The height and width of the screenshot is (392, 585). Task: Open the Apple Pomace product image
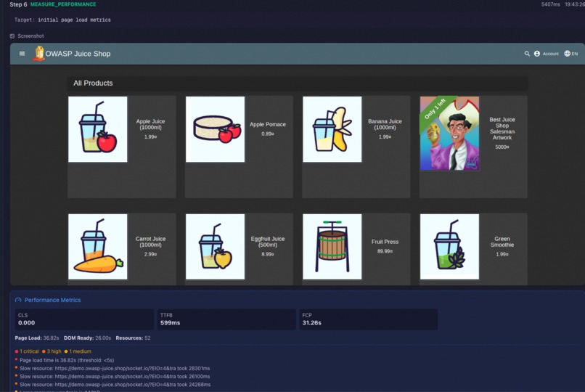216,129
